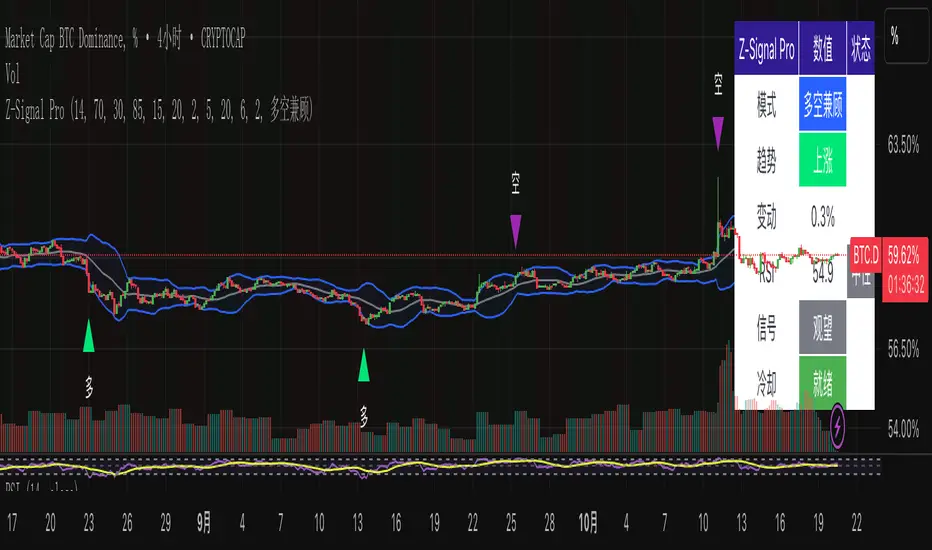Click the green 就绪 cooldown cell

823,384
